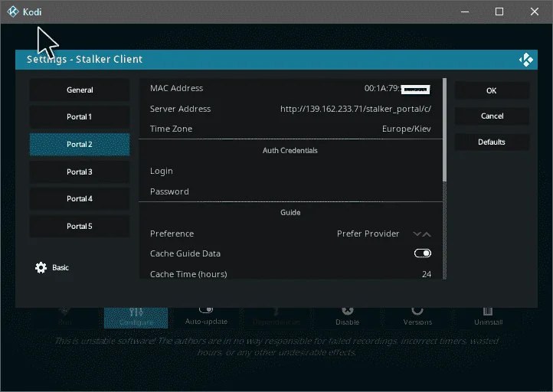
Task: Click the Europe/Kiev time zone value
Action: [406, 129]
